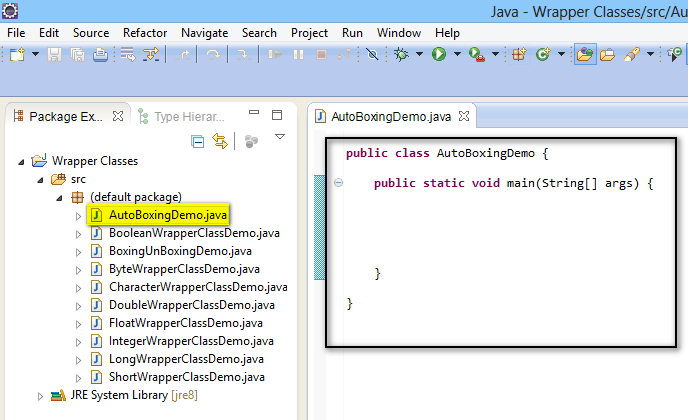Click the Collapse All icon
The image size is (688, 420).
[x=197, y=141]
